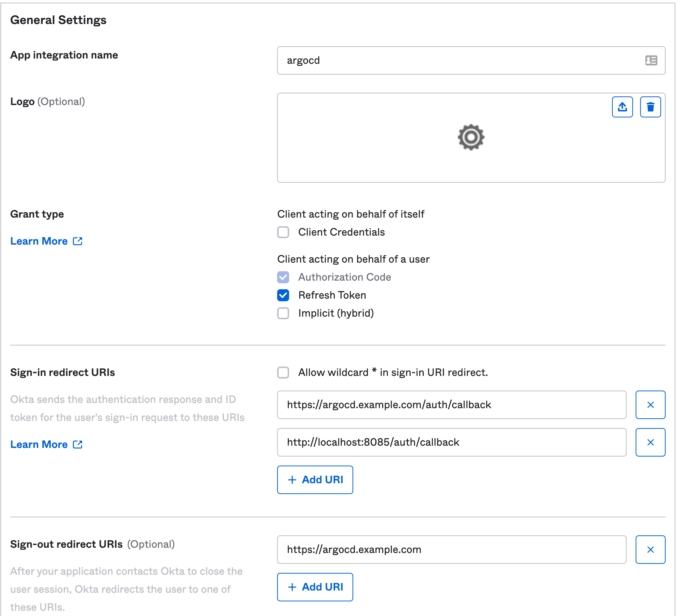Screen dimensions: 678x616
Task: Click the App integration name field
Action: coord(461,60)
